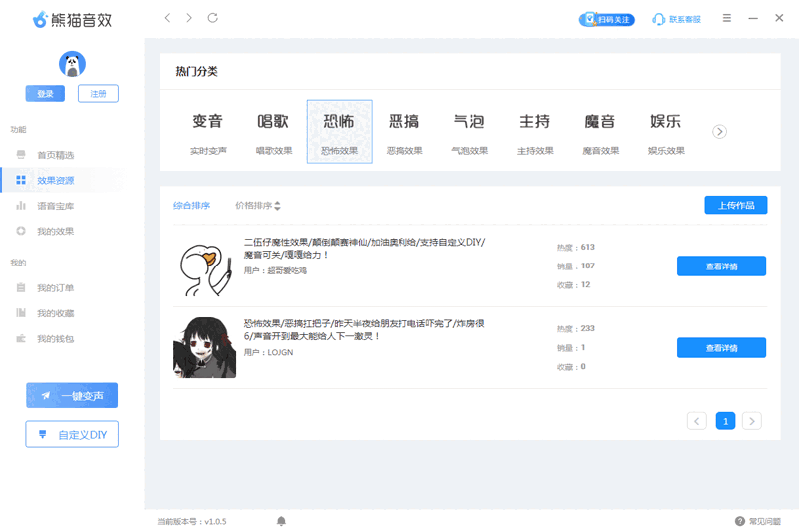Go to next results page
The height and width of the screenshot is (532, 799).
click(752, 421)
